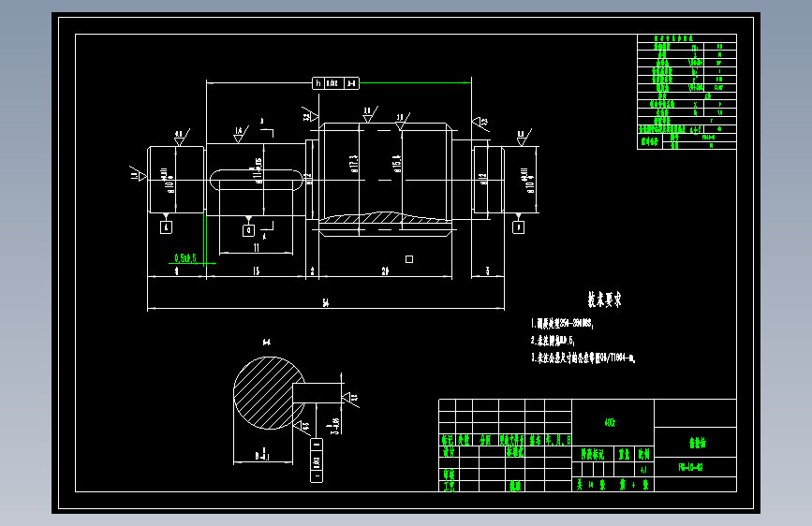Click the green 0.5x0.5 chamfer annotation
The width and height of the screenshot is (812, 526).
185,257
